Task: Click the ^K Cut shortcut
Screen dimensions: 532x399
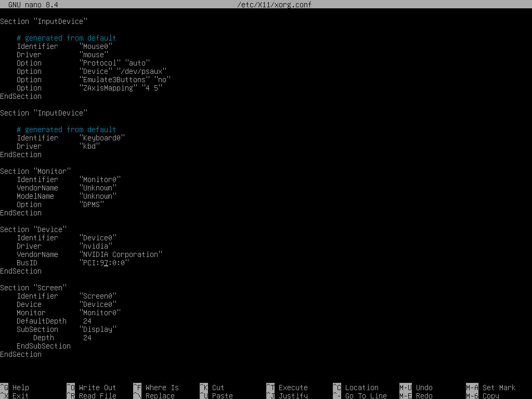Action: coord(212,388)
